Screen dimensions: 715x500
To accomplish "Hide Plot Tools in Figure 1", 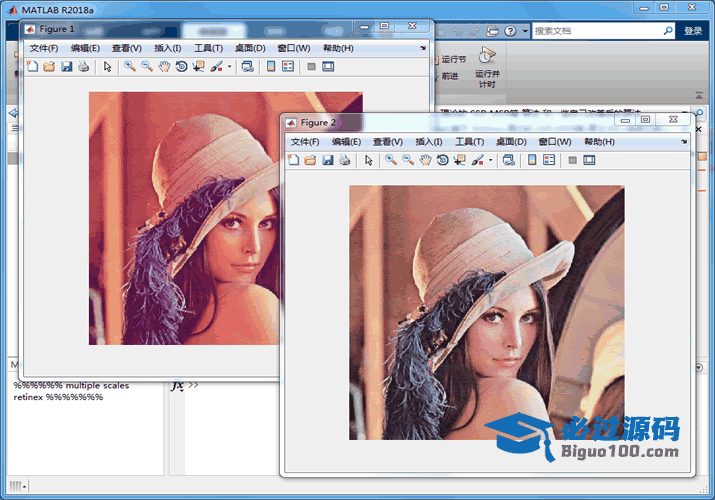I will click(x=311, y=67).
